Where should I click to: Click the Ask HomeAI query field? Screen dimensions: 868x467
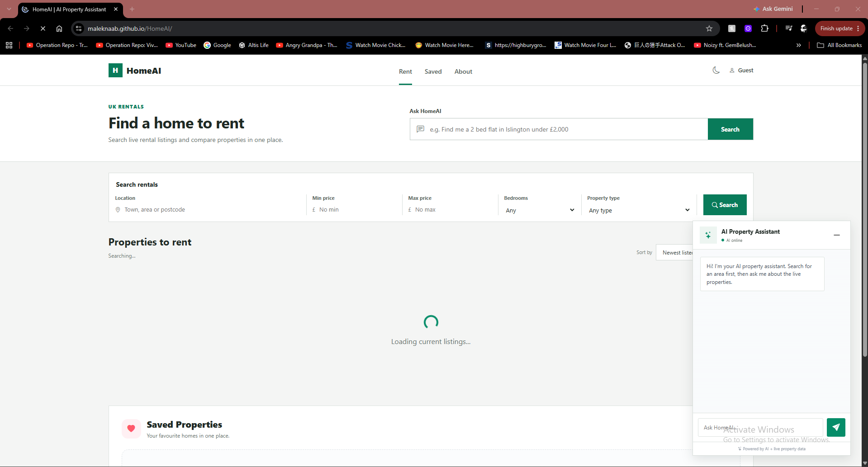tap(559, 129)
